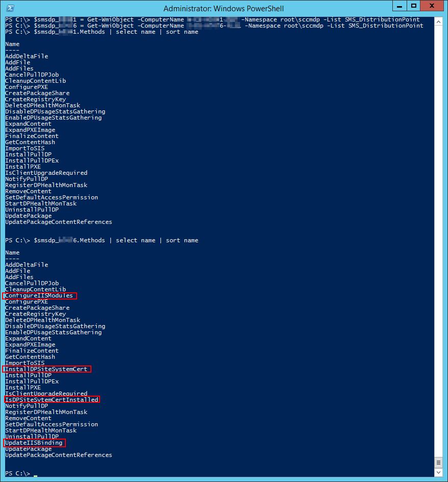Select the second Get-WmiObject command line
This screenshot has height=482, width=448.
click(x=204, y=25)
